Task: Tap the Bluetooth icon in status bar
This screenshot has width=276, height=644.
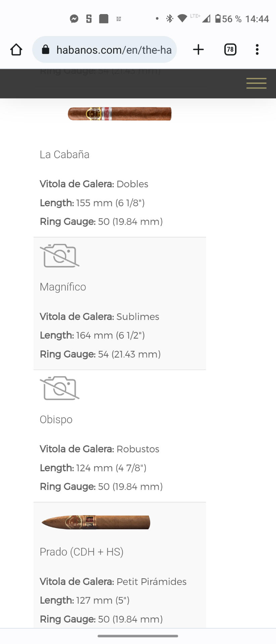Action: [x=170, y=19]
